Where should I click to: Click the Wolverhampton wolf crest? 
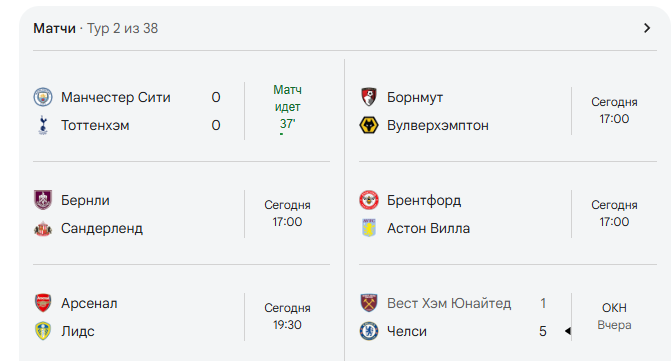pos(369,125)
